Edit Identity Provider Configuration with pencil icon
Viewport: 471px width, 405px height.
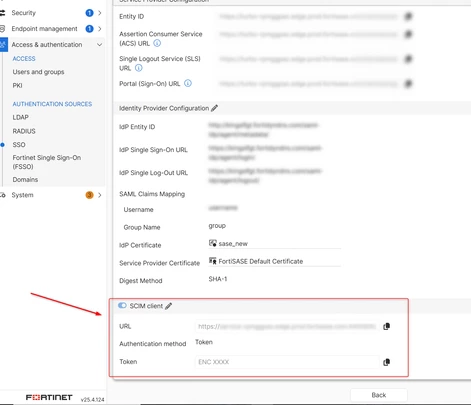click(215, 108)
